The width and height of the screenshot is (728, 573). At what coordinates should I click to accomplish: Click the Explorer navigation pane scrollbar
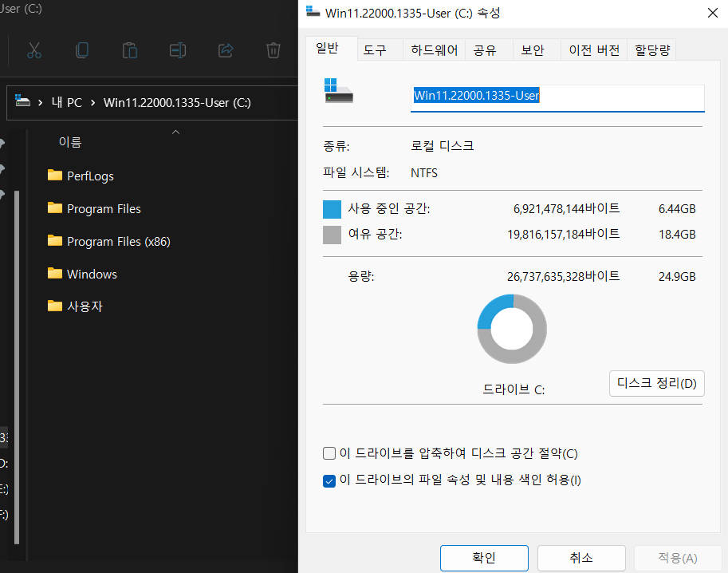tap(17, 367)
